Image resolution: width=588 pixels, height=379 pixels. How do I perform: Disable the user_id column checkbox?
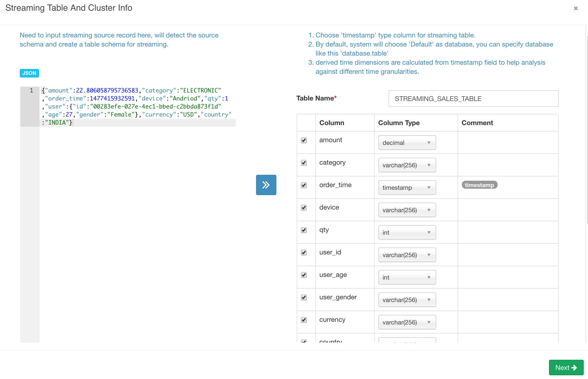304,253
